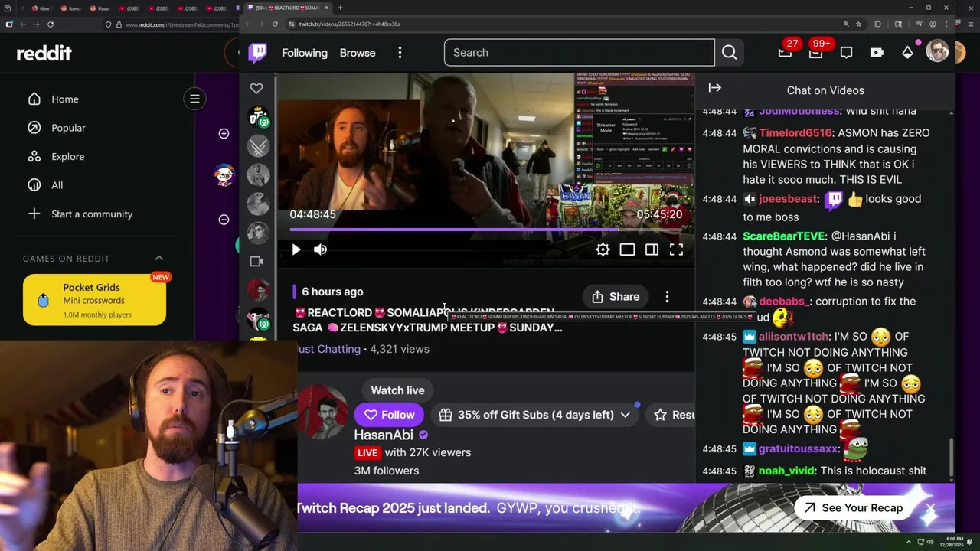Image resolution: width=980 pixels, height=551 pixels.
Task: Open the Twitch notifications inbox with 99+ badge
Action: (x=816, y=52)
